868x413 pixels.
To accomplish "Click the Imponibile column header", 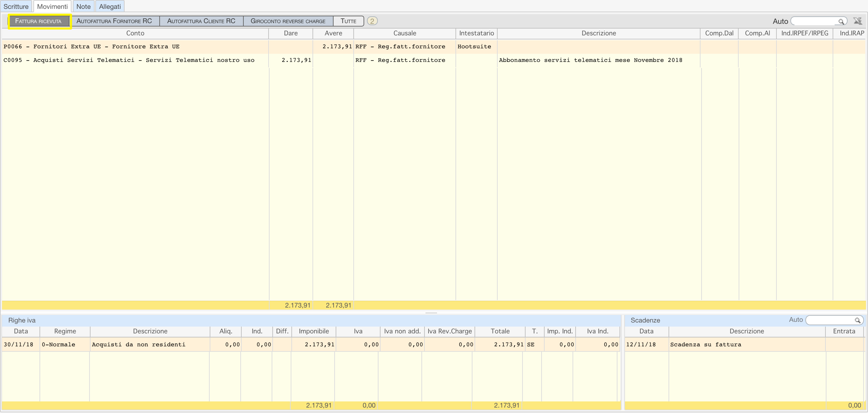I will point(314,331).
